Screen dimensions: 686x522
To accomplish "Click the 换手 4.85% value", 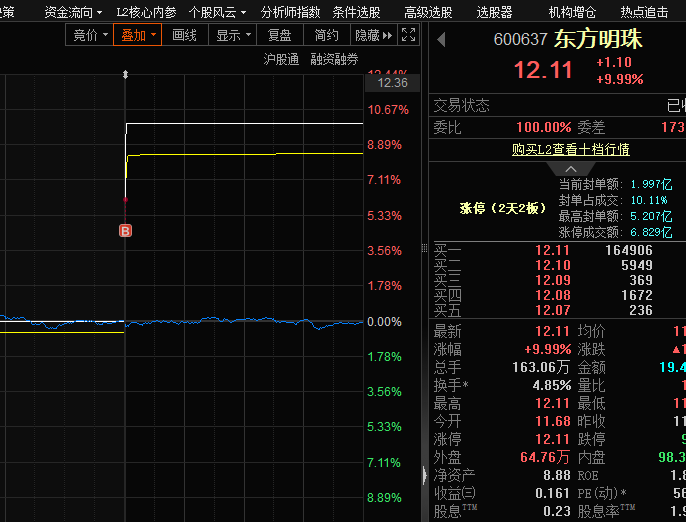I will [552, 385].
